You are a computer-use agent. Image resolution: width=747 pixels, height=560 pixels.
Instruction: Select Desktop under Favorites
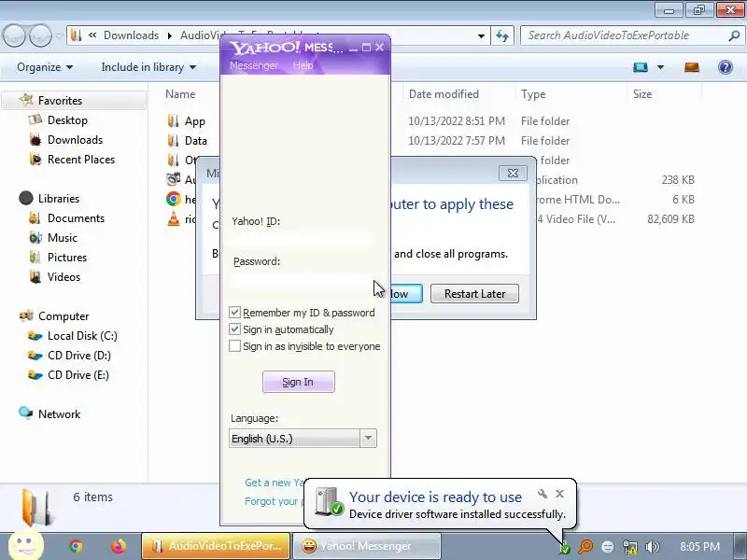(67, 120)
